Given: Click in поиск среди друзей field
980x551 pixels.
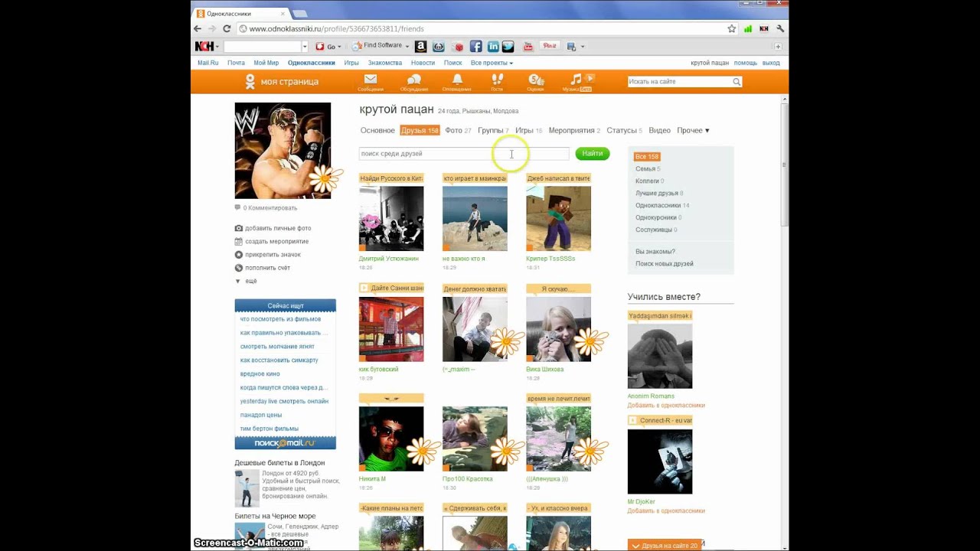Looking at the screenshot, I should point(464,154).
